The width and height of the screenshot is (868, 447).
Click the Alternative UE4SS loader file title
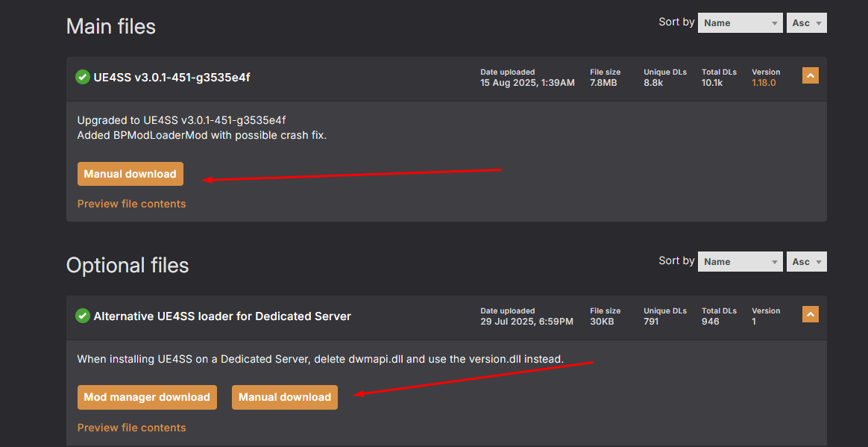click(x=222, y=316)
